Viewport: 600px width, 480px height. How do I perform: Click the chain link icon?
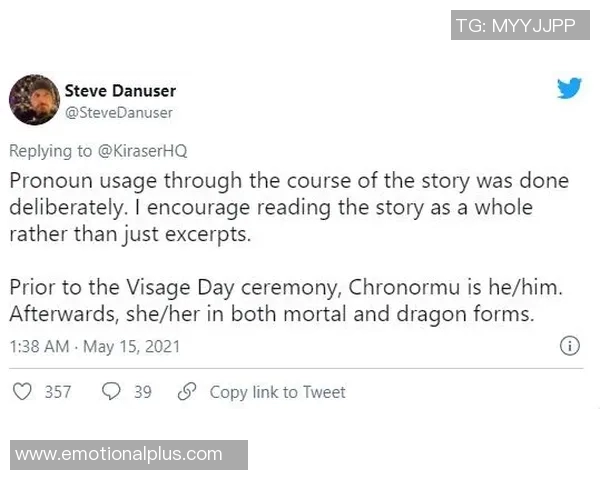click(186, 392)
